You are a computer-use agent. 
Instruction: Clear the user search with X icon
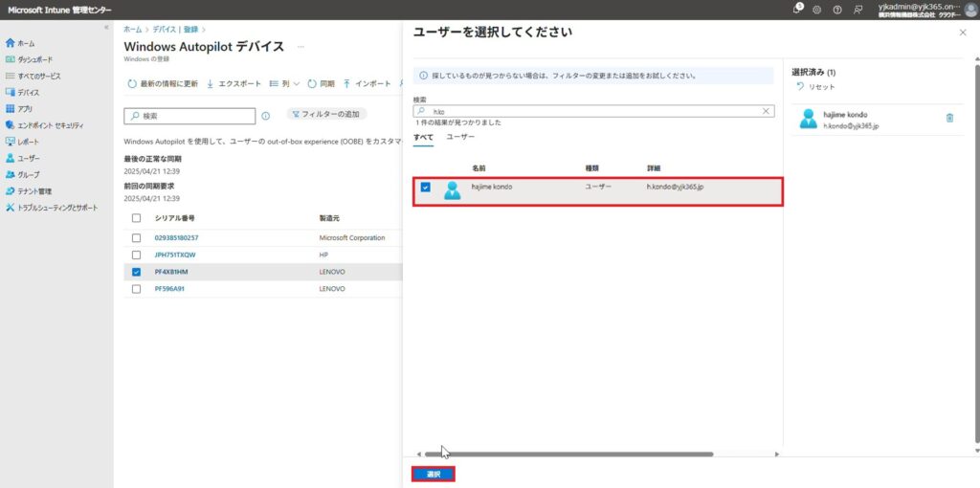(x=766, y=111)
